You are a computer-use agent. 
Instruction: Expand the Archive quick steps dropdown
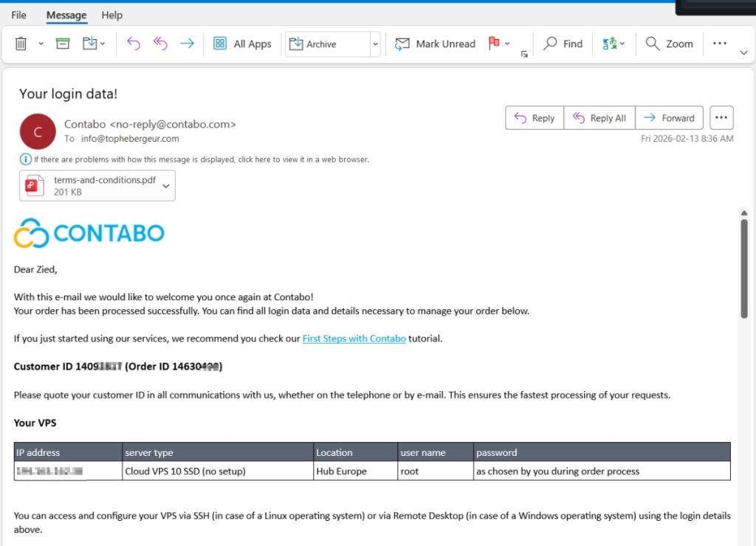375,44
